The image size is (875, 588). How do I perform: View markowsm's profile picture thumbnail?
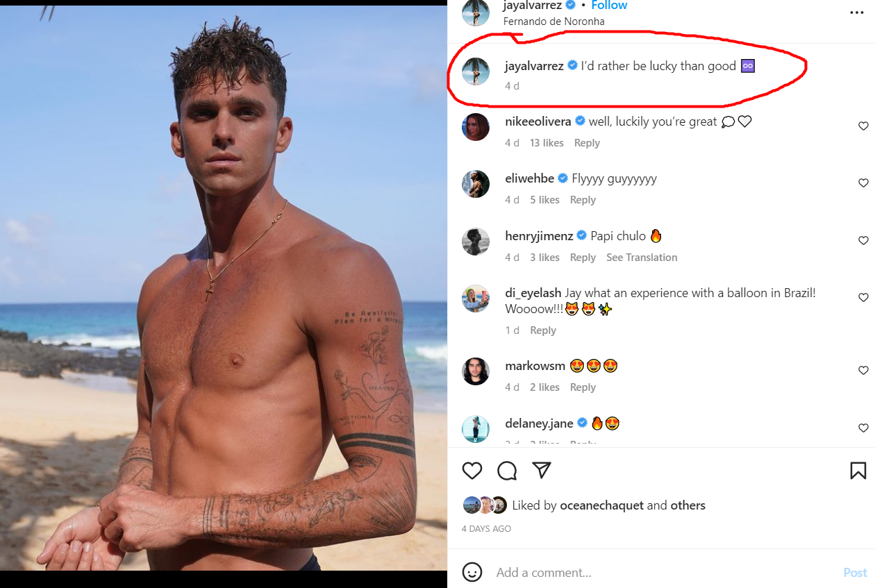[x=476, y=371]
